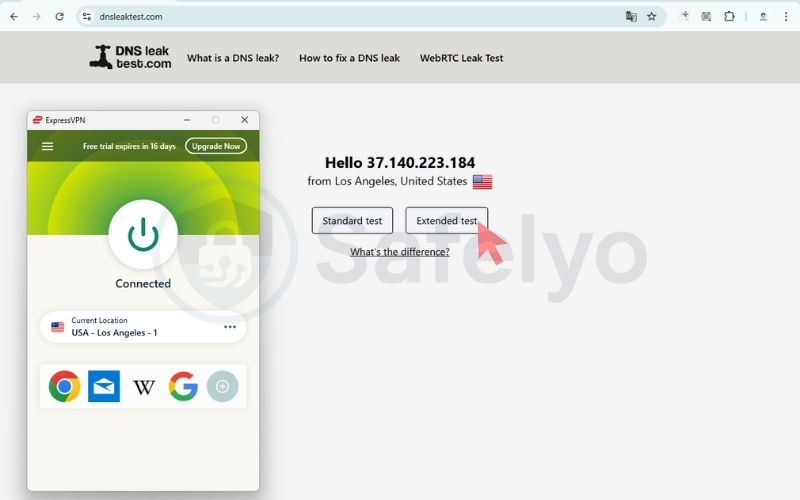
Task: Open the WebRTC Leak Test page
Action: [461, 58]
